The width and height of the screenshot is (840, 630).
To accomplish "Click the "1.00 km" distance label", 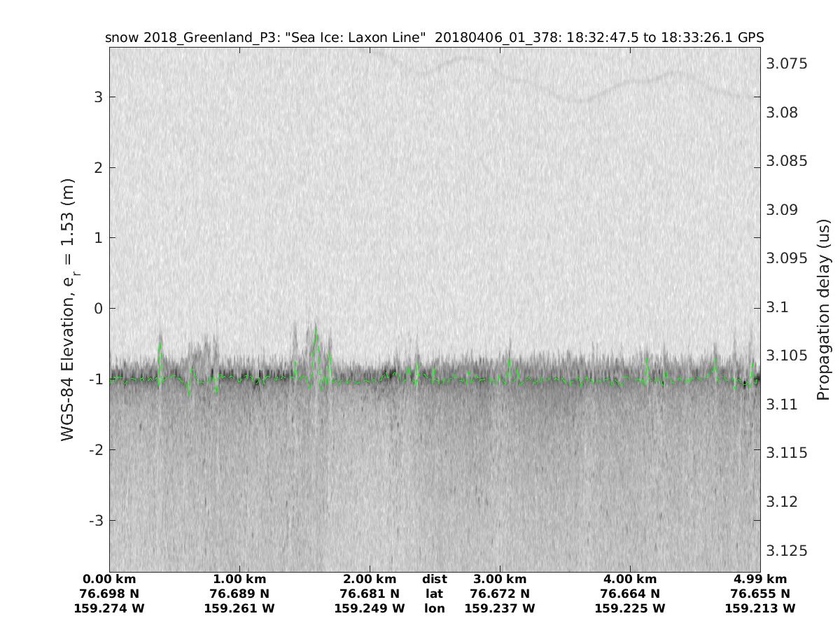I will pyautogui.click(x=239, y=579).
